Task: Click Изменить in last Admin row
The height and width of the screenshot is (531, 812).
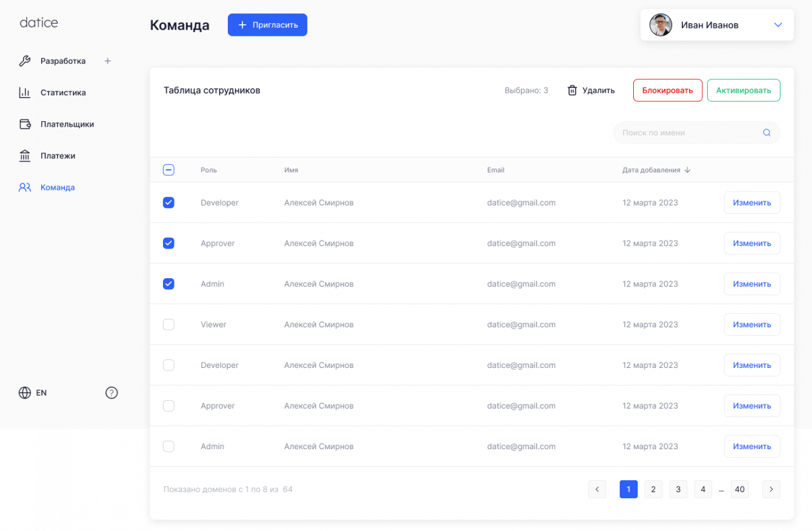Action: (752, 446)
